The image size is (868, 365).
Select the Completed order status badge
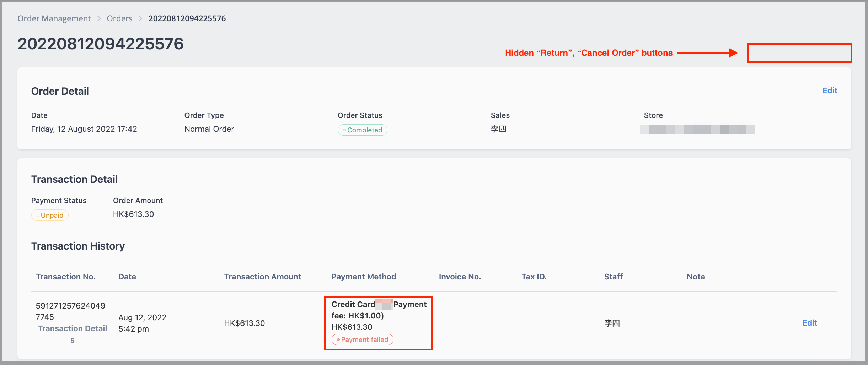pyautogui.click(x=362, y=130)
